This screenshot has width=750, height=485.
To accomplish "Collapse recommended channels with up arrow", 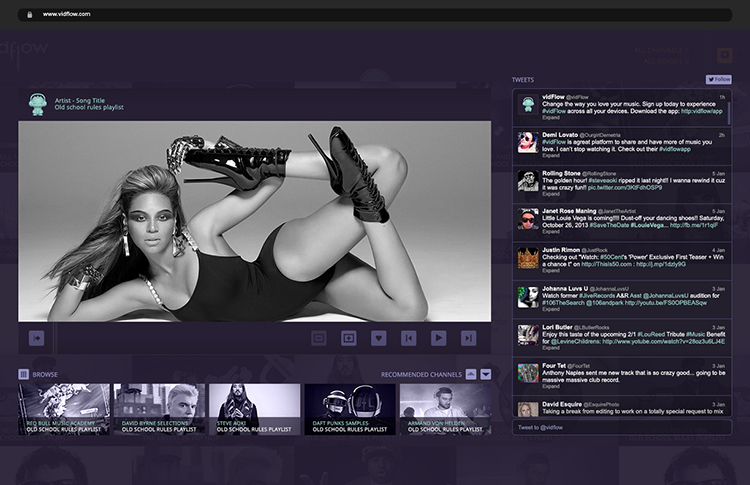I will [471, 374].
